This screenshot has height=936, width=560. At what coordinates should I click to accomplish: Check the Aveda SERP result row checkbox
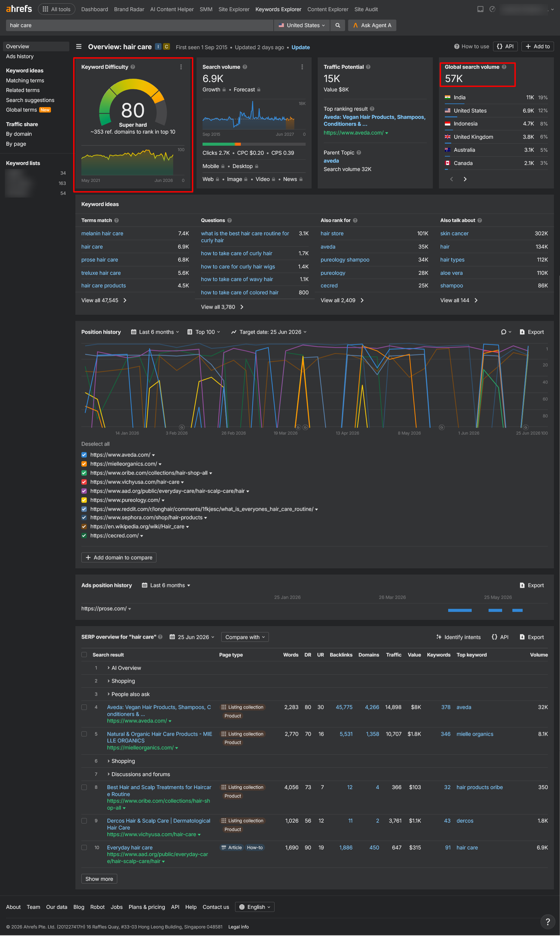[x=84, y=707]
